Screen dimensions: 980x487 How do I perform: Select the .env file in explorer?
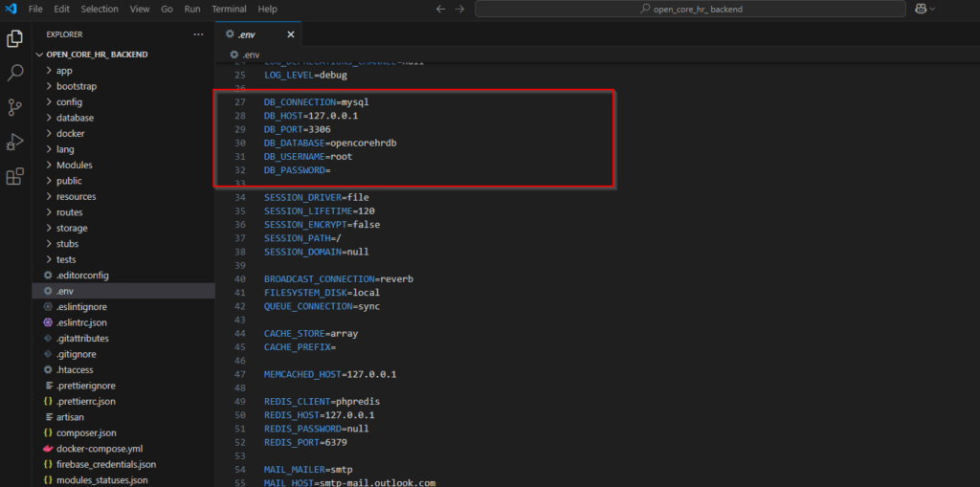pyautogui.click(x=123, y=291)
